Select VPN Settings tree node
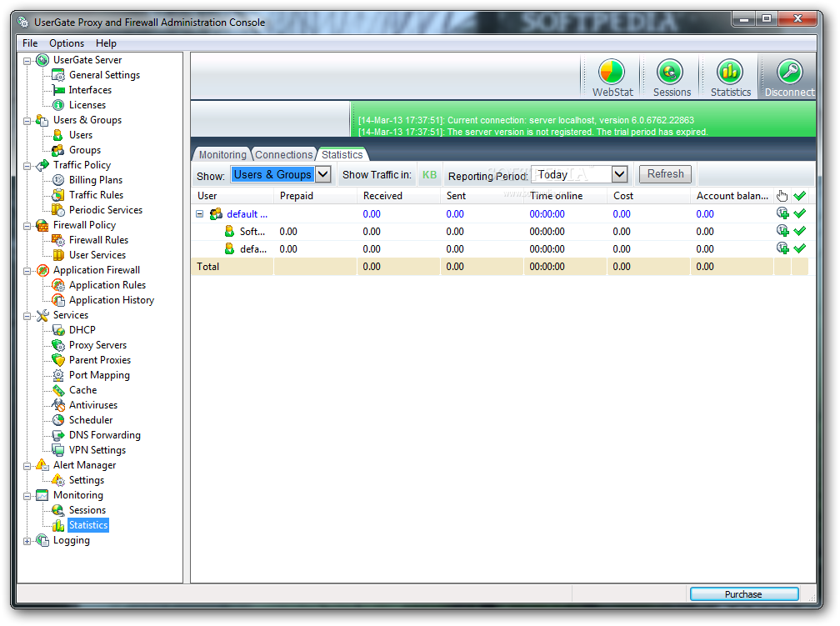This screenshot has height=626, width=840. pyautogui.click(x=97, y=450)
